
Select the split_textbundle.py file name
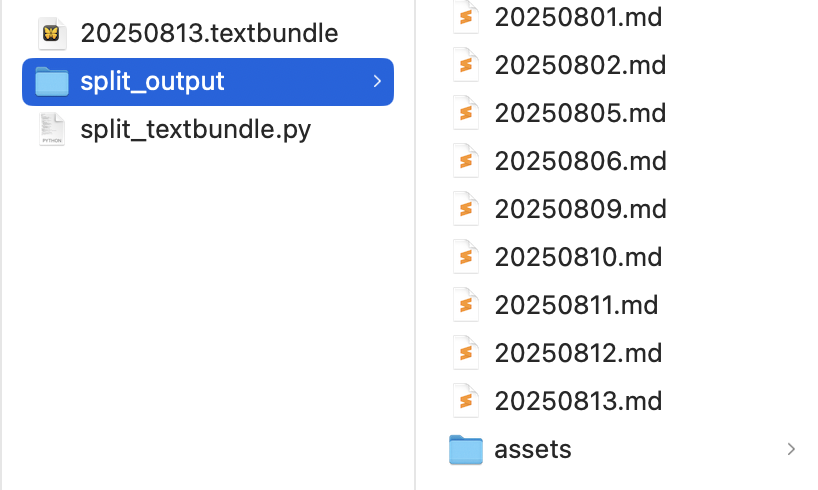click(196, 129)
